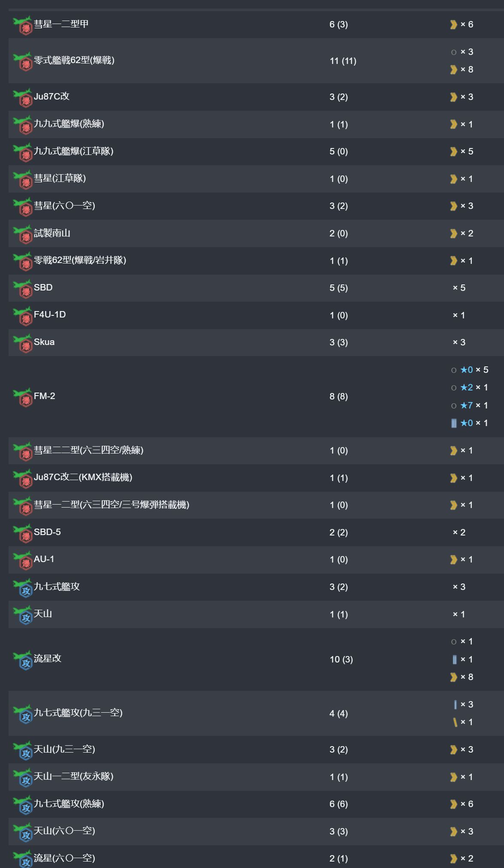The height and width of the screenshot is (868, 504).
Task: Click the bomber icon next to FM-2
Action: (x=23, y=397)
